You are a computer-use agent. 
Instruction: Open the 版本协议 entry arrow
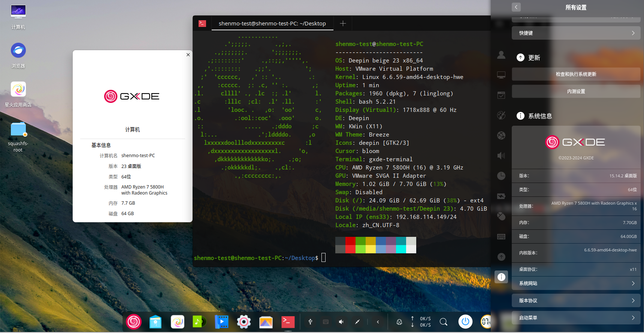click(x=633, y=300)
